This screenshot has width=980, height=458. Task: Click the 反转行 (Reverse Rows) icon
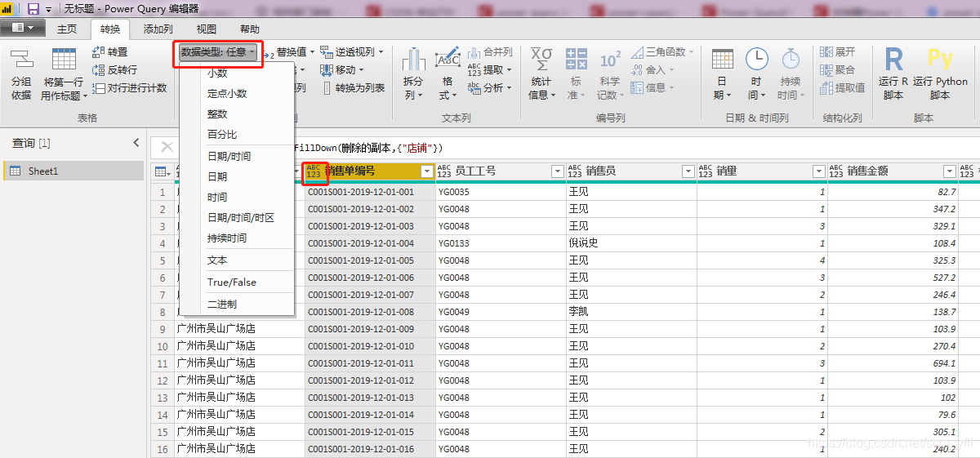pos(99,70)
